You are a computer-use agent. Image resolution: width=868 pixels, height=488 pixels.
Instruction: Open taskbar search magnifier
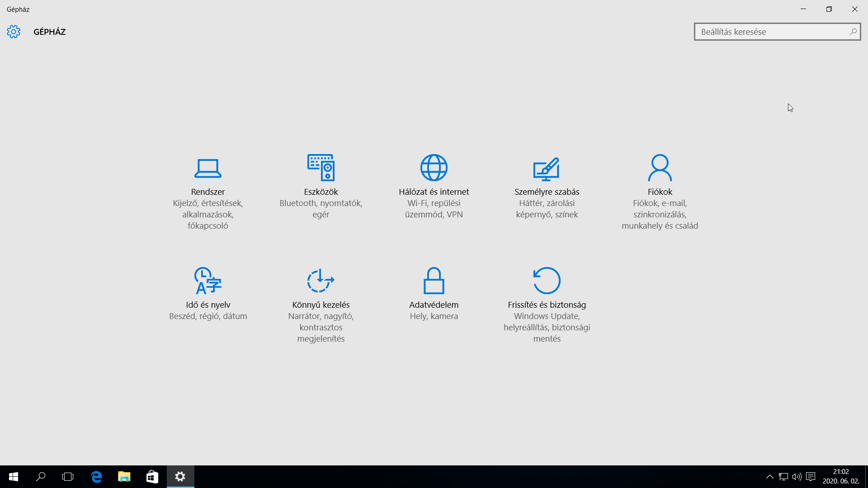pyautogui.click(x=41, y=477)
